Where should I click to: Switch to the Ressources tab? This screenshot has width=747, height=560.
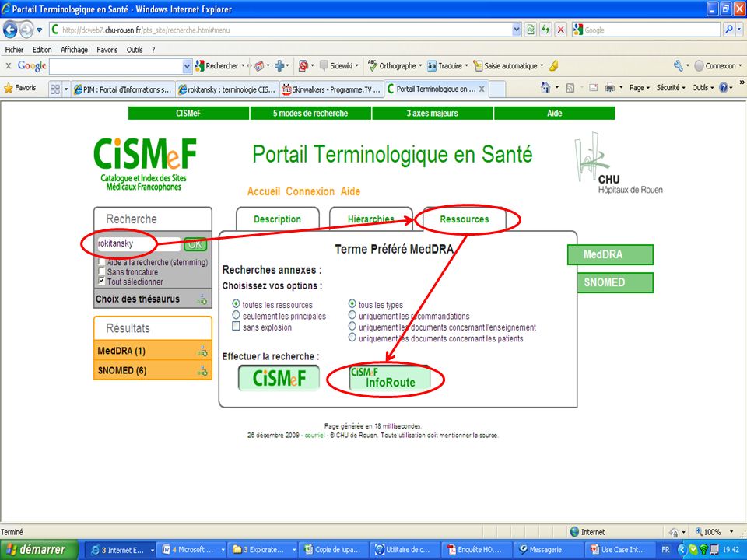point(465,219)
